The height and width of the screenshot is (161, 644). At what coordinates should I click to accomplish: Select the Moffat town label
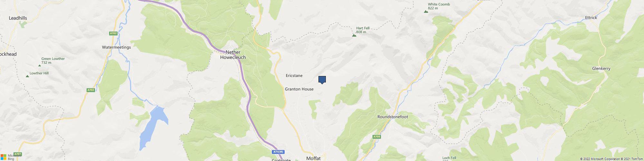tap(314, 158)
